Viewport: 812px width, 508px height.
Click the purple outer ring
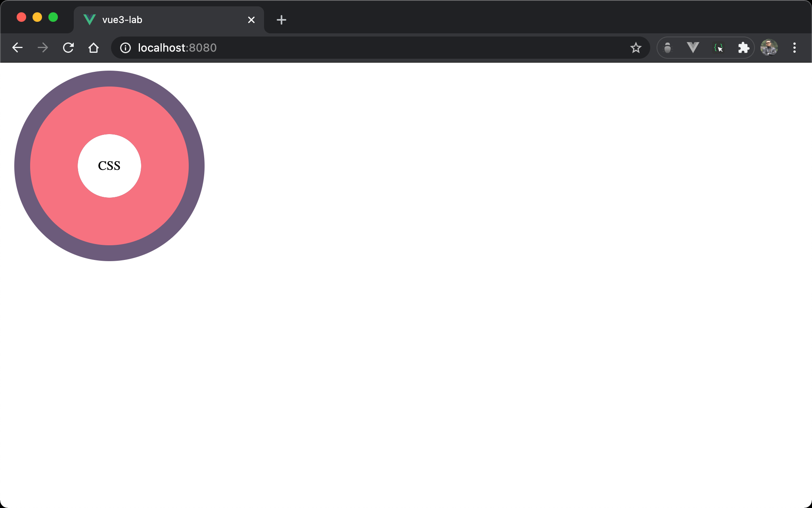(x=22, y=166)
